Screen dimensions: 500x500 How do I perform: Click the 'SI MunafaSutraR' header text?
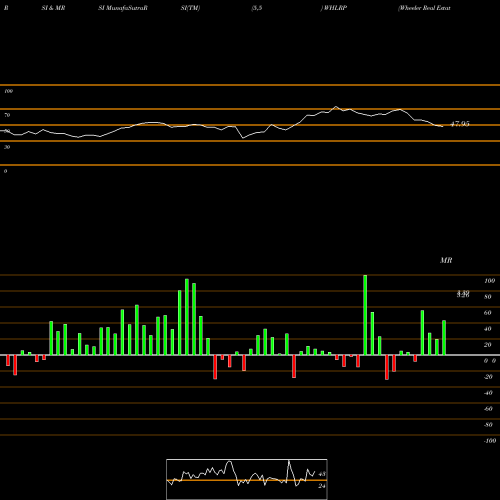point(123,8)
